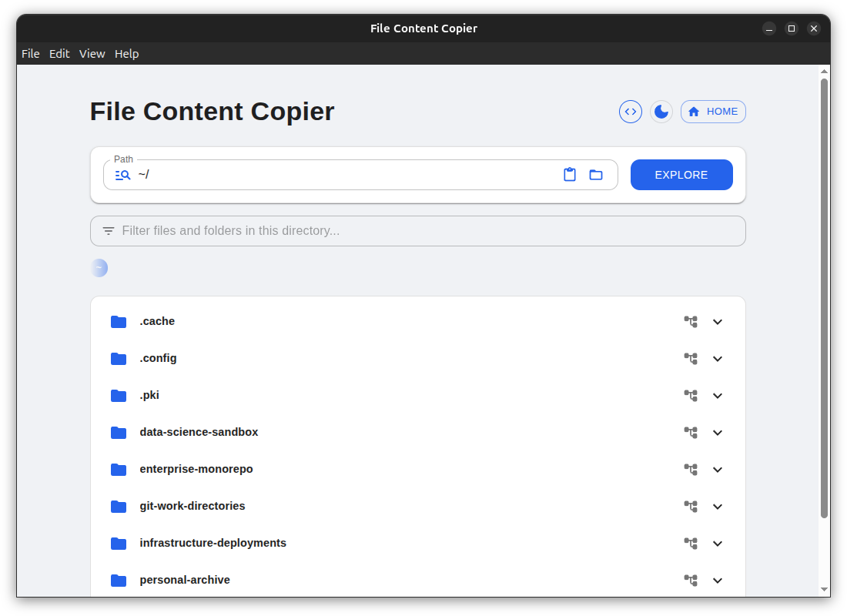The width and height of the screenshot is (847, 616).
Task: Focus the filter files and folders field
Action: 423,231
